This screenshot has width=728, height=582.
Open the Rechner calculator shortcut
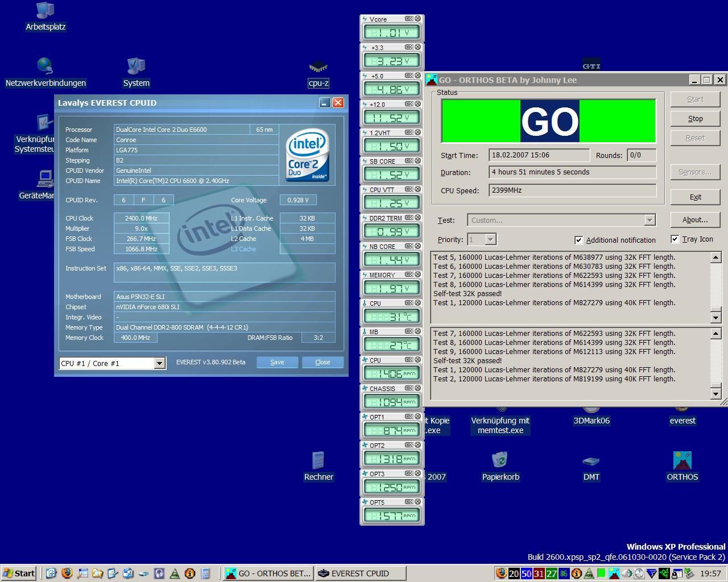318,467
